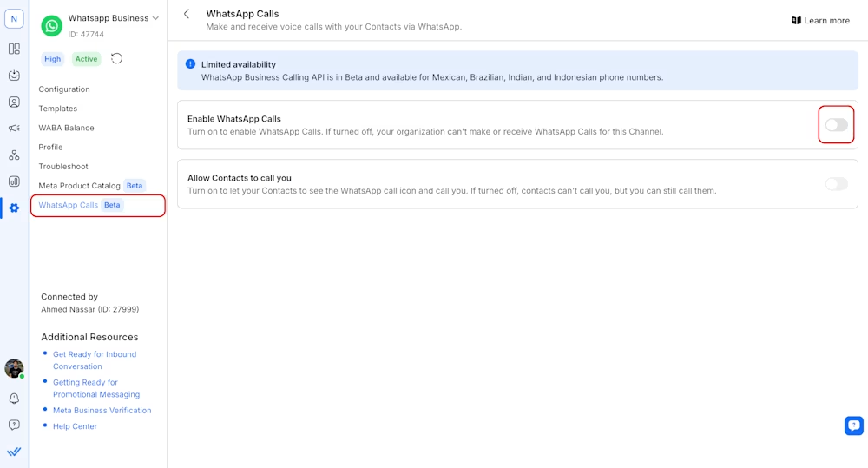This screenshot has width=868, height=468.
Task: Click the Learn more link
Action: point(820,21)
